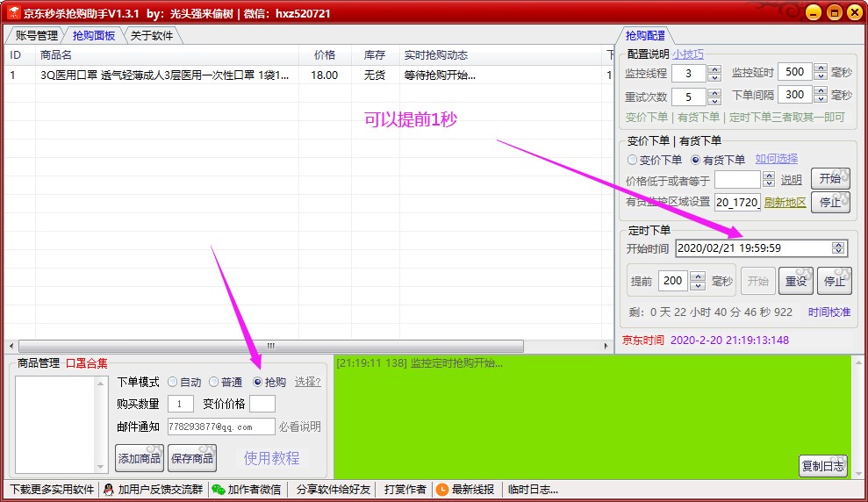Click the penguin icon for user feedback group
The image size is (868, 502).
109,489
